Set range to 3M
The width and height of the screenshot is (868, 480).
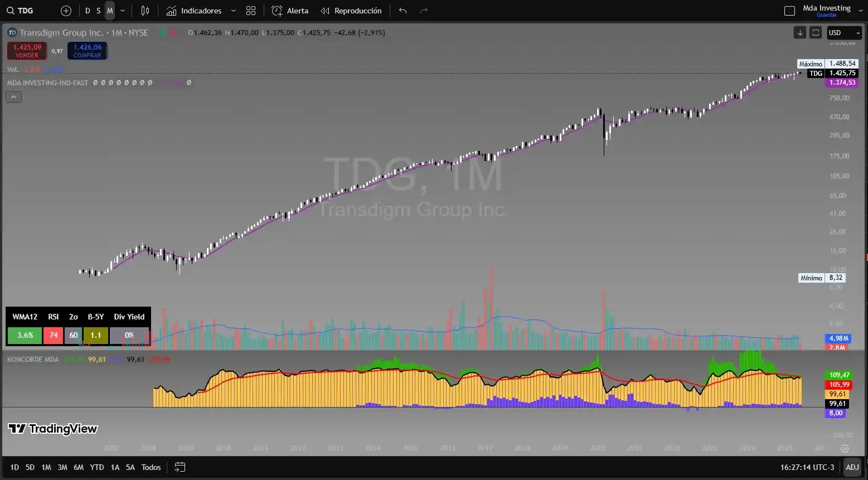(x=62, y=467)
